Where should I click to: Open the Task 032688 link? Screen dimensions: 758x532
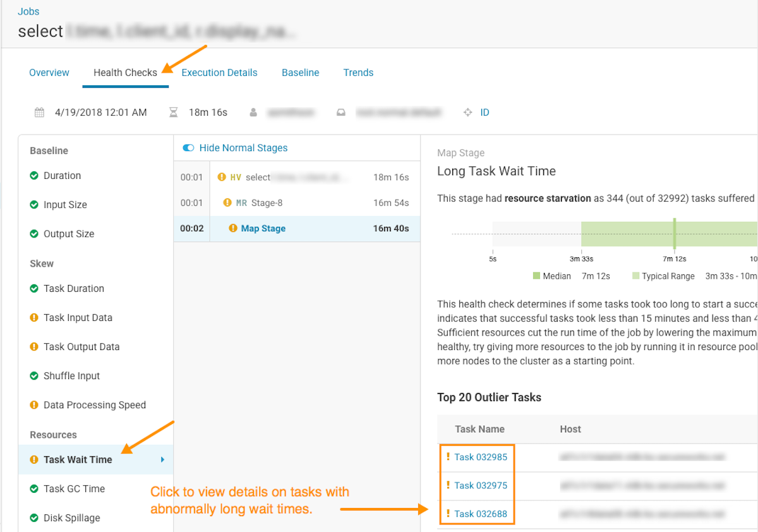pos(481,514)
